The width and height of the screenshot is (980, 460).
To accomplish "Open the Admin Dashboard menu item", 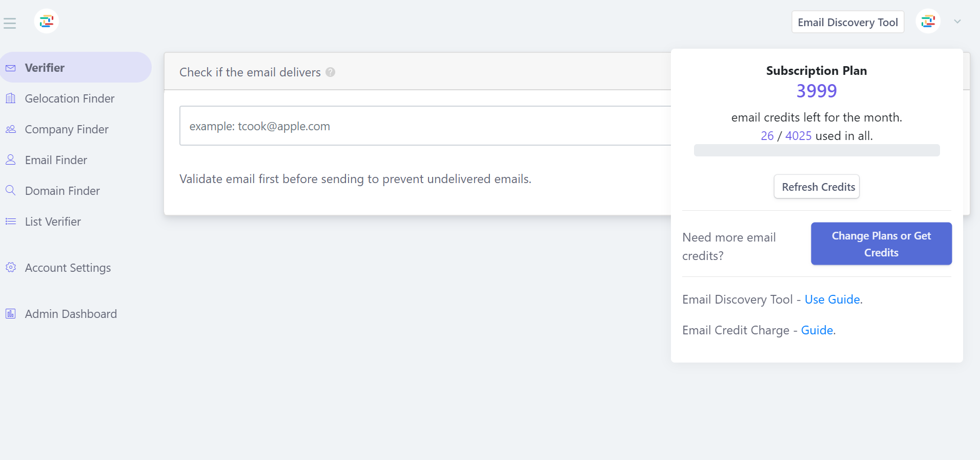I will pyautogui.click(x=71, y=314).
